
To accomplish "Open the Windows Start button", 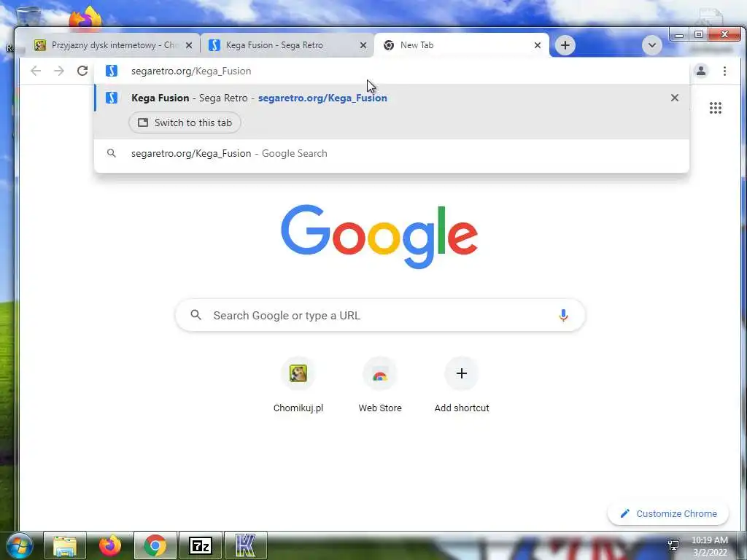I will [x=19, y=545].
